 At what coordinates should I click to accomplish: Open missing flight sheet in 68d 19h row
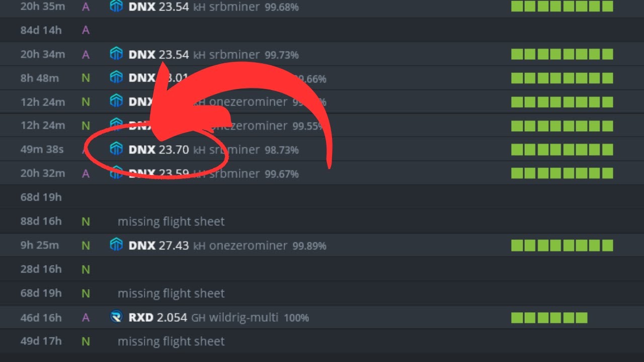(x=171, y=293)
